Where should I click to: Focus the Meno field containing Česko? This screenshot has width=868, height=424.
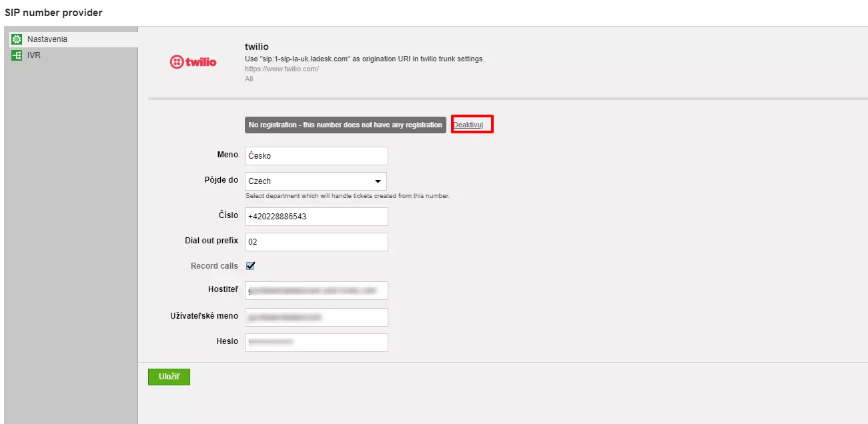(x=316, y=156)
